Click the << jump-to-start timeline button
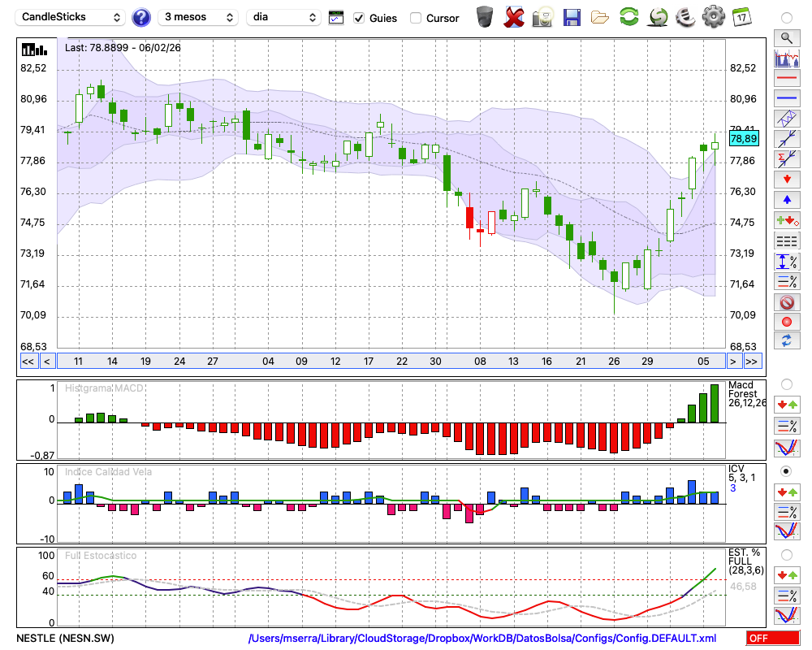This screenshot has width=812, height=650. coord(28,362)
